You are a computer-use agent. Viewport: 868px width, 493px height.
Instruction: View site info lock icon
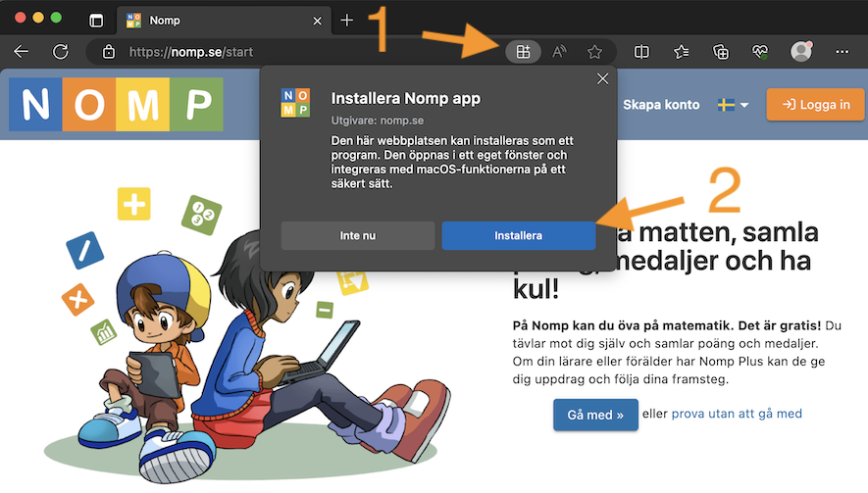point(109,52)
